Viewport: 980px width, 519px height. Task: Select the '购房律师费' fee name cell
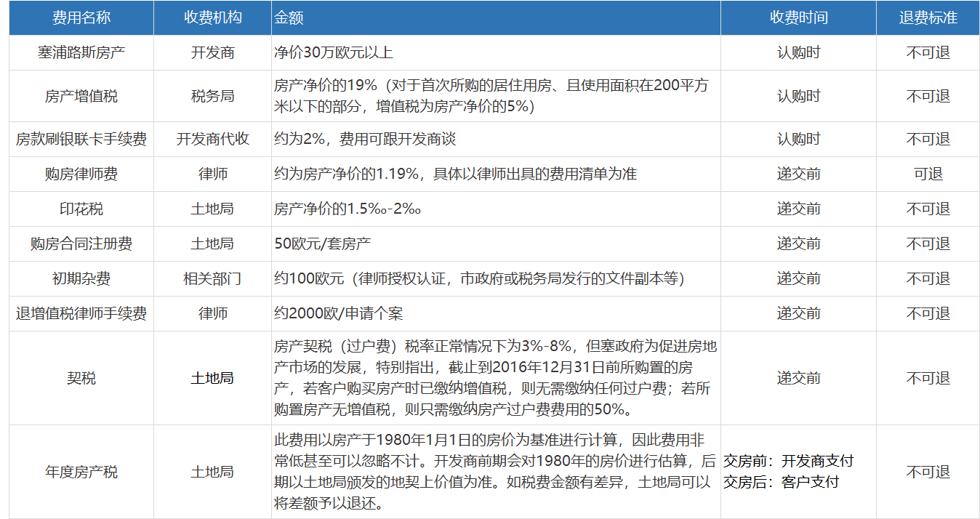81,174
